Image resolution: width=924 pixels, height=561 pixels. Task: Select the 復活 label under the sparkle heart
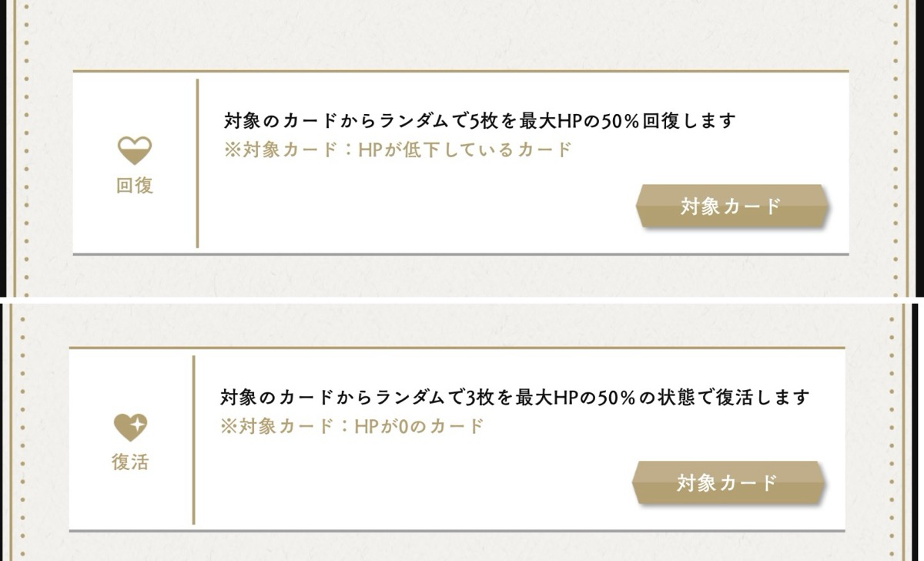point(130,462)
